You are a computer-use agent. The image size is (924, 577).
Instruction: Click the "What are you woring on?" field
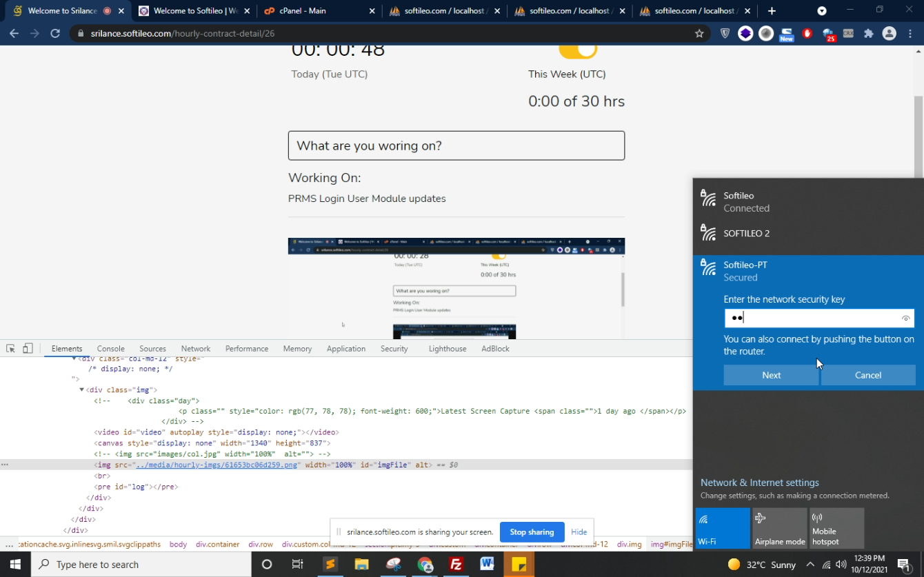[456, 145]
